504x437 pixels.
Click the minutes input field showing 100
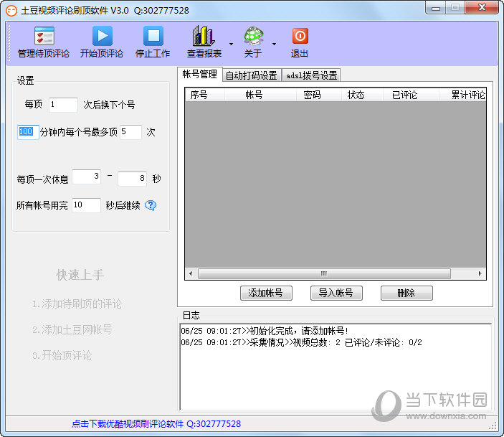[x=28, y=132]
